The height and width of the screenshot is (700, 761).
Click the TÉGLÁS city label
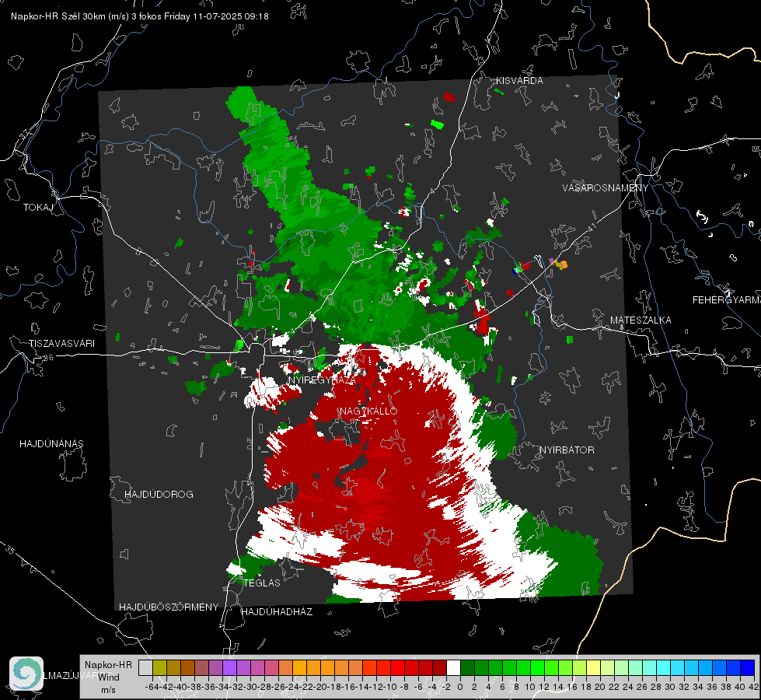coord(262,583)
